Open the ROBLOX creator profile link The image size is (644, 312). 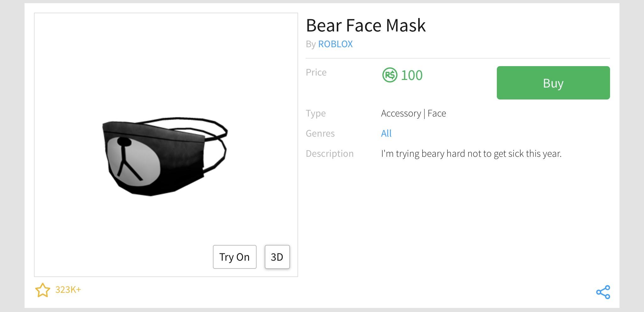point(335,44)
